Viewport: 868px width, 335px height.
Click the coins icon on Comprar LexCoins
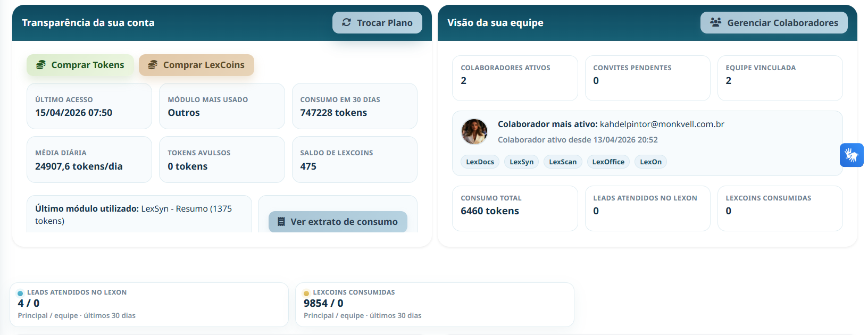153,65
